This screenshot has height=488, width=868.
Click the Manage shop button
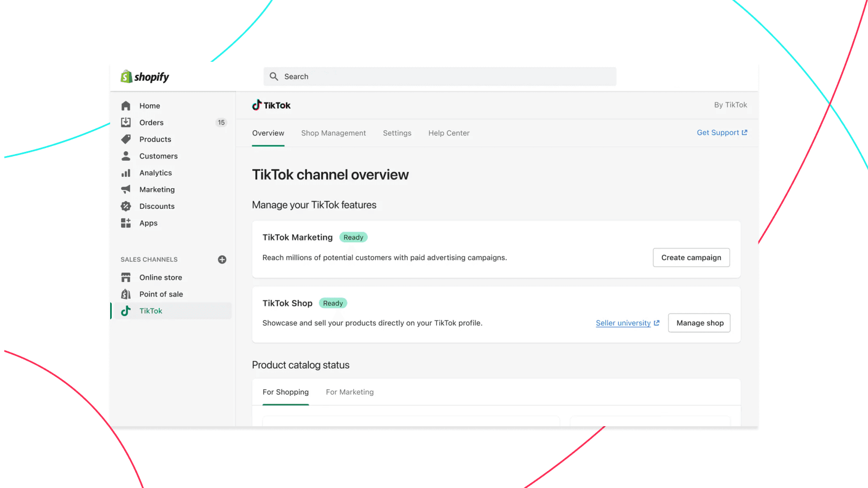click(699, 323)
